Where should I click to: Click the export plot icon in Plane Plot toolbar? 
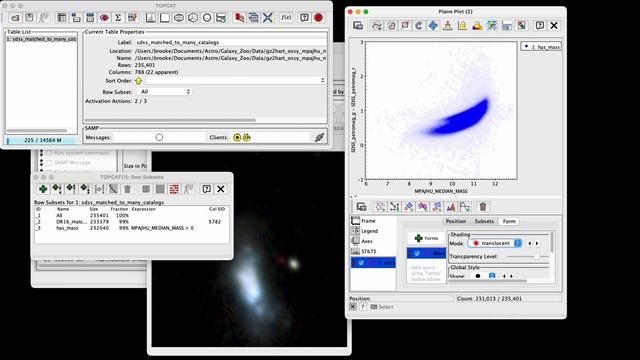(521, 26)
